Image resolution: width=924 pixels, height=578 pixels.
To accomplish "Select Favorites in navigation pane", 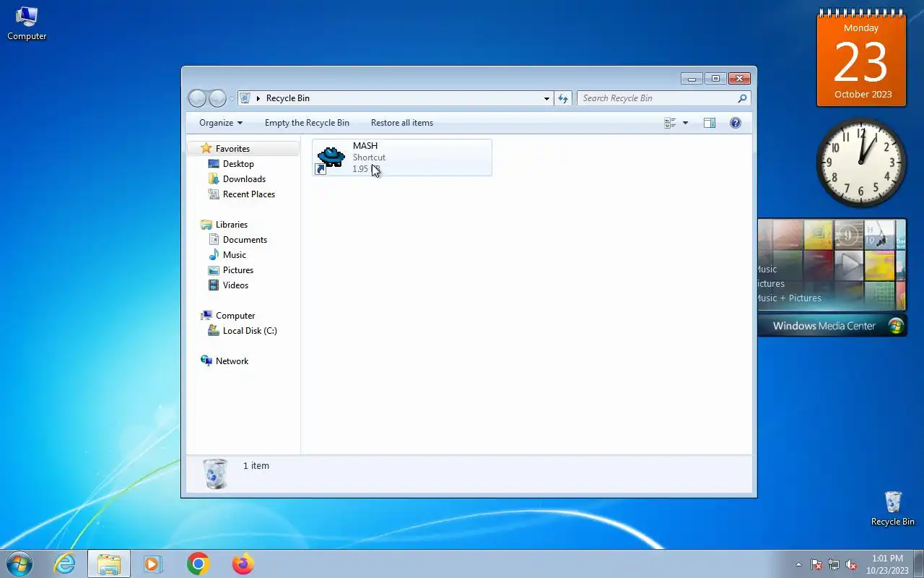I will click(x=243, y=148).
